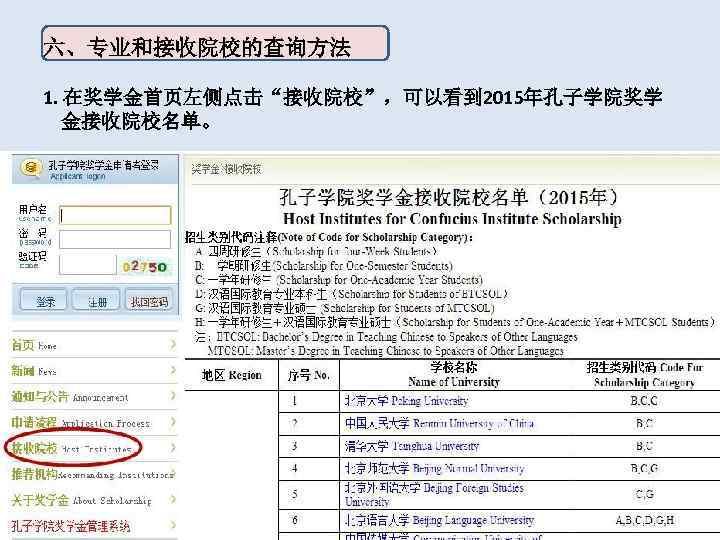Click row number 1 cell in the table
The image size is (720, 540).
(x=294, y=401)
